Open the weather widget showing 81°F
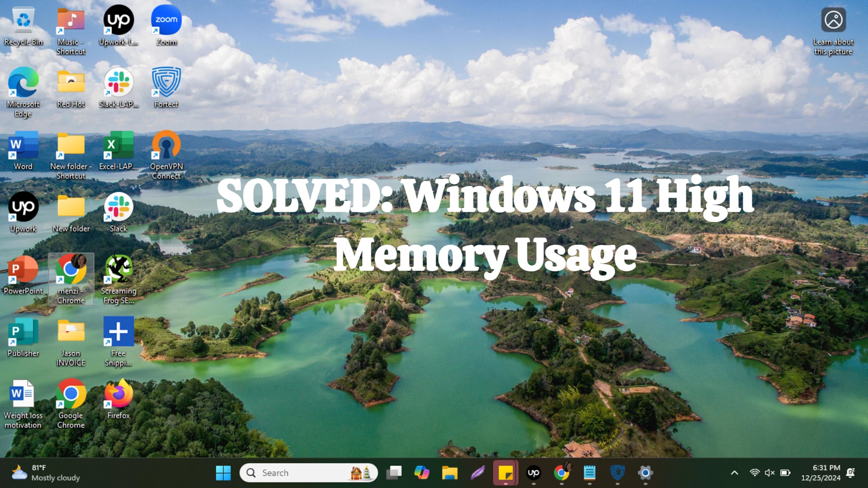The image size is (868, 488). click(45, 473)
